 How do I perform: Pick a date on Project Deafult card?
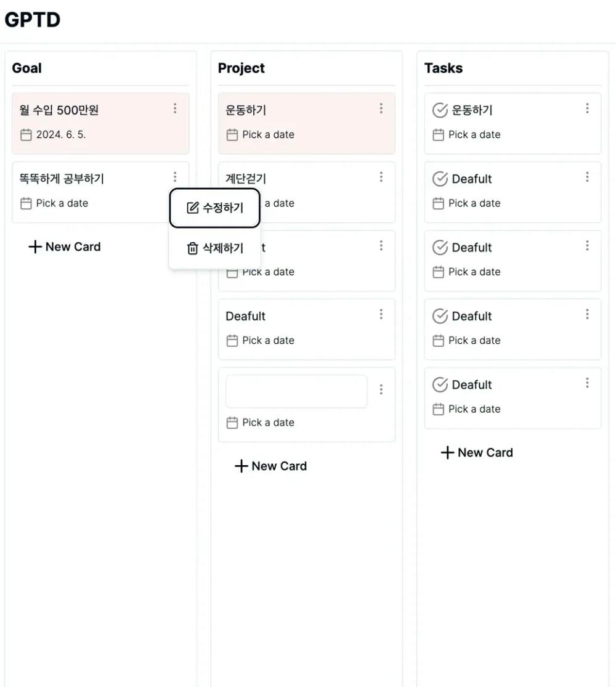click(x=268, y=341)
